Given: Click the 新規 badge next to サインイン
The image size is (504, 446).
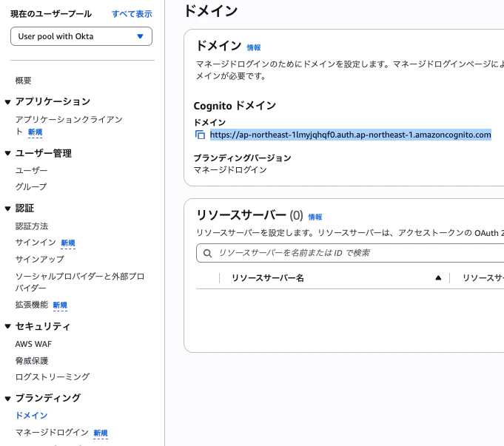Looking at the screenshot, I should click(68, 243).
